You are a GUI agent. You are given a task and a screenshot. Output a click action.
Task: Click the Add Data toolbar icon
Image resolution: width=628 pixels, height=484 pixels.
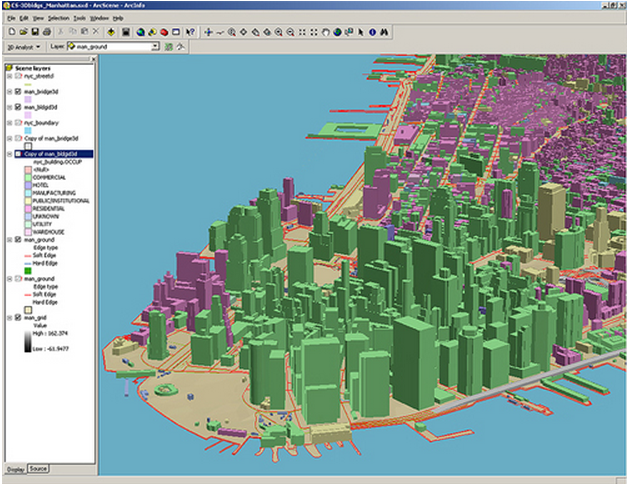pyautogui.click(x=109, y=32)
